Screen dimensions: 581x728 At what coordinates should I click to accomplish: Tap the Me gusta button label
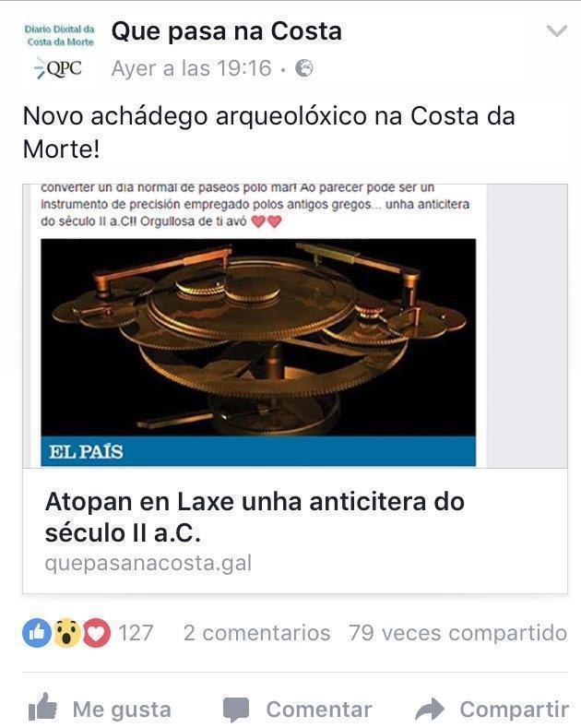point(122,710)
